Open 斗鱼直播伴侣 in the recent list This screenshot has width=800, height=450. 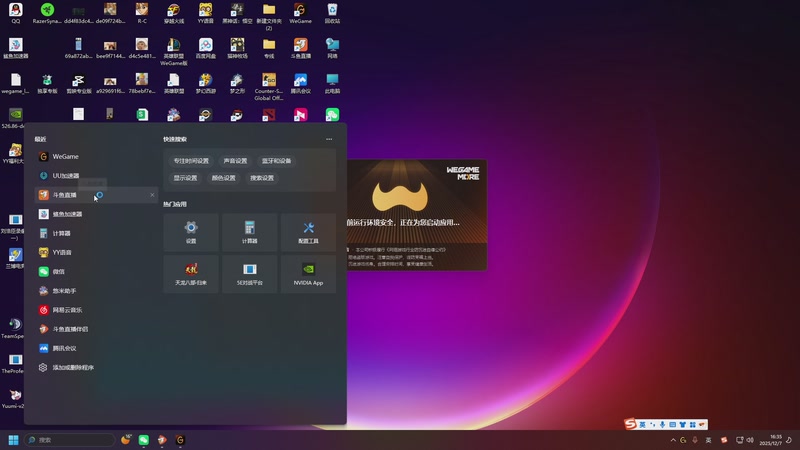point(96,329)
